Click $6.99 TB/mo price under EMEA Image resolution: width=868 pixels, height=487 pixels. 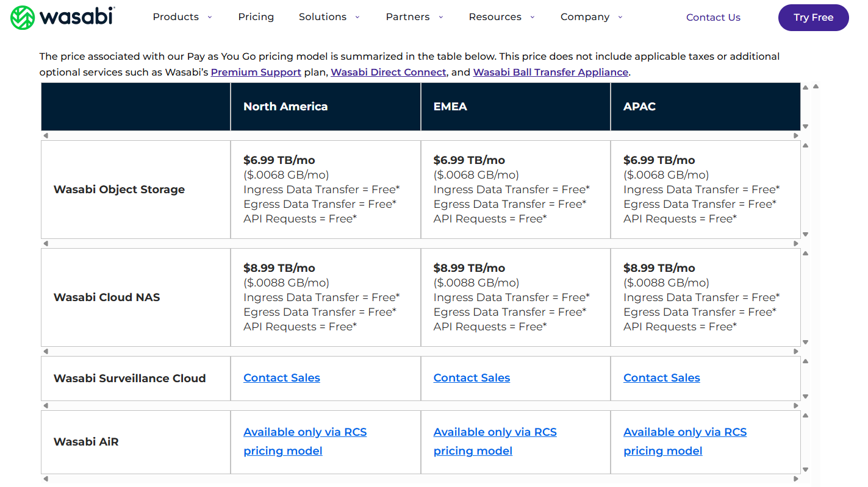pyautogui.click(x=469, y=160)
